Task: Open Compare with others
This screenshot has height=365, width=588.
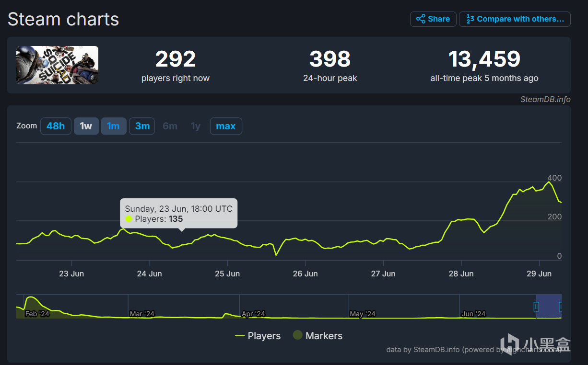Action: tap(515, 19)
